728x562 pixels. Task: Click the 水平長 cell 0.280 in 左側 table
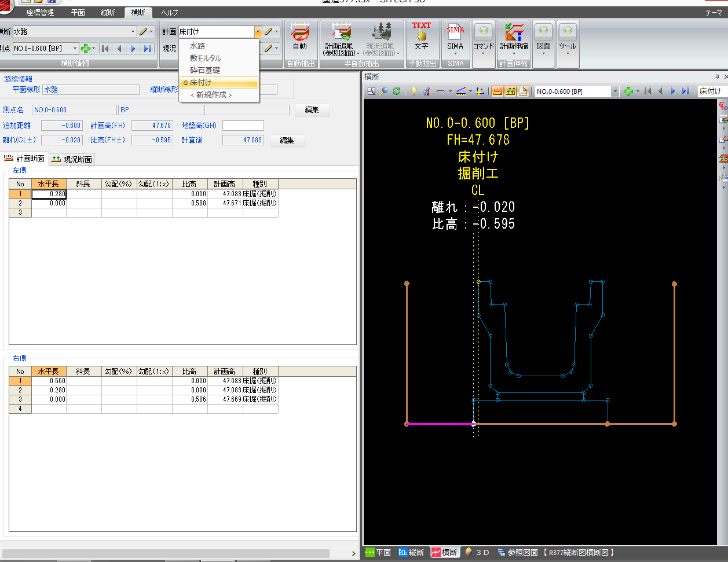point(49,194)
